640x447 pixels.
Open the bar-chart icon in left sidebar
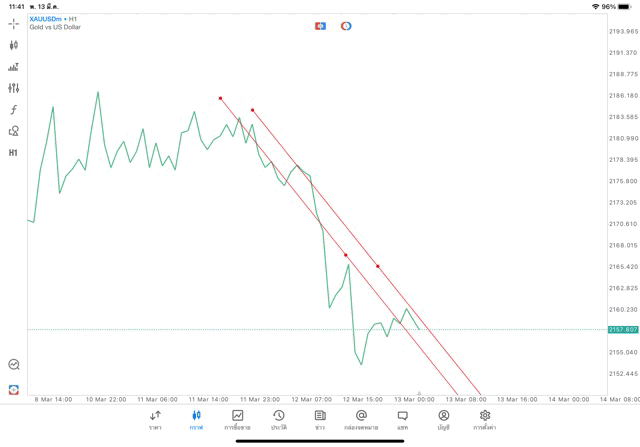pyautogui.click(x=13, y=67)
